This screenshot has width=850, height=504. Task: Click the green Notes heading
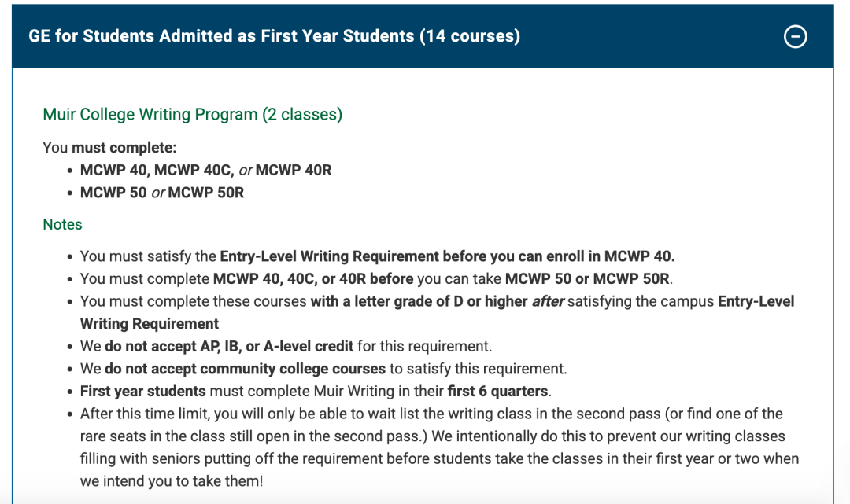[62, 224]
